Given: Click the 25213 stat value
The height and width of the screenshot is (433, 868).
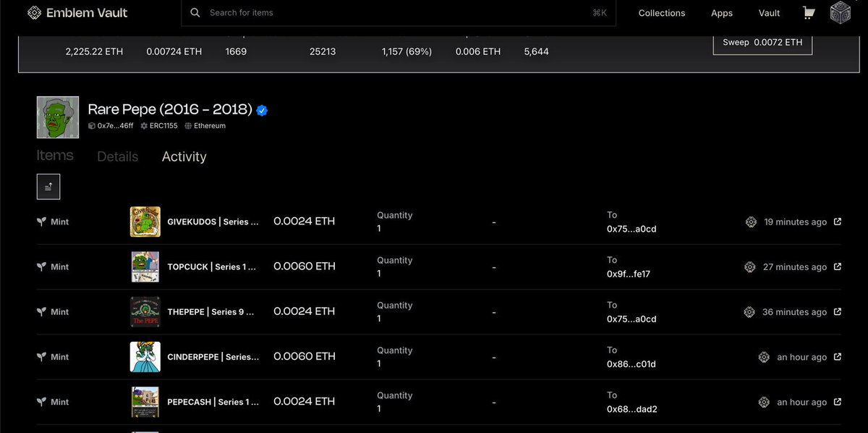Looking at the screenshot, I should (x=323, y=51).
